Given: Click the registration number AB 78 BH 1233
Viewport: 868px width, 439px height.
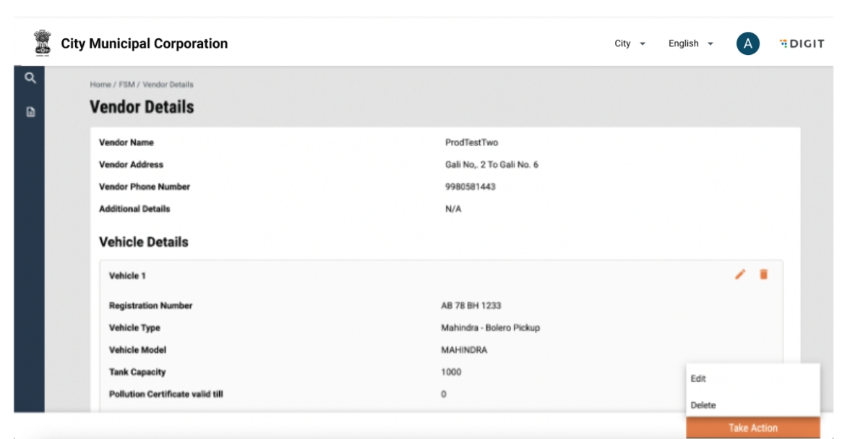Looking at the screenshot, I should pos(471,306).
